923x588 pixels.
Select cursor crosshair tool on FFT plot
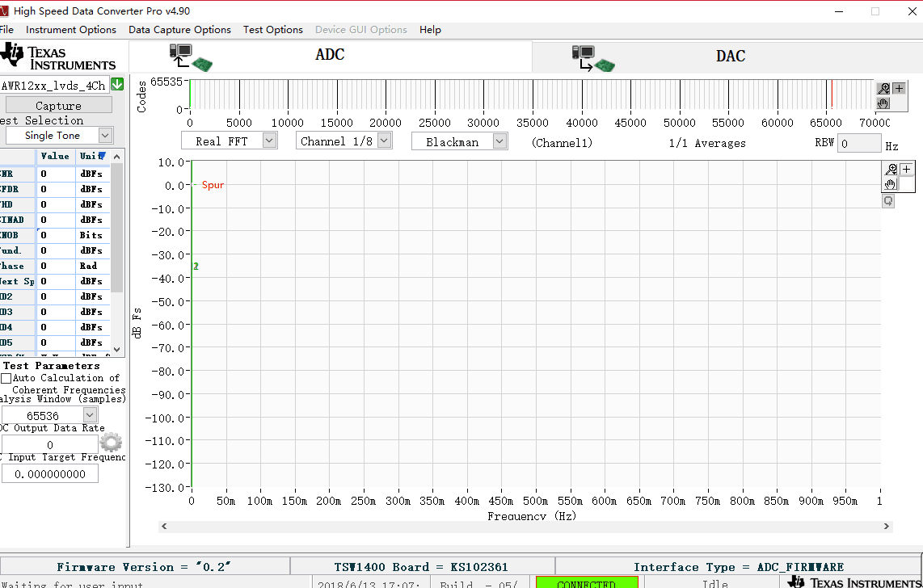click(907, 170)
